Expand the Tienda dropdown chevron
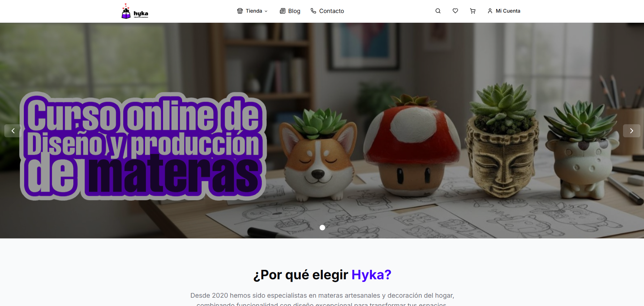Viewport: 644px width, 306px height. (266, 11)
